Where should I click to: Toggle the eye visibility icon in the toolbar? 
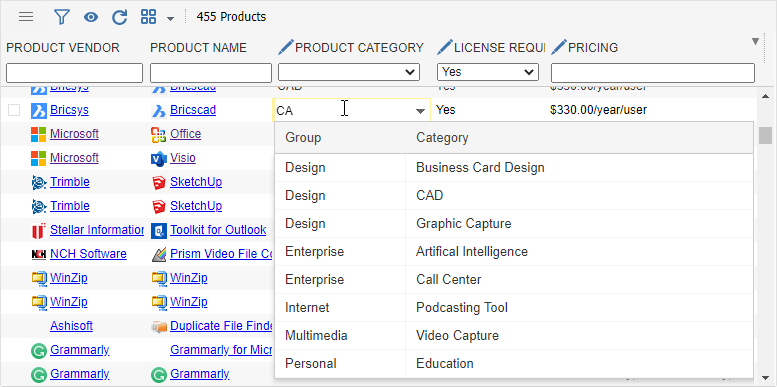point(91,17)
